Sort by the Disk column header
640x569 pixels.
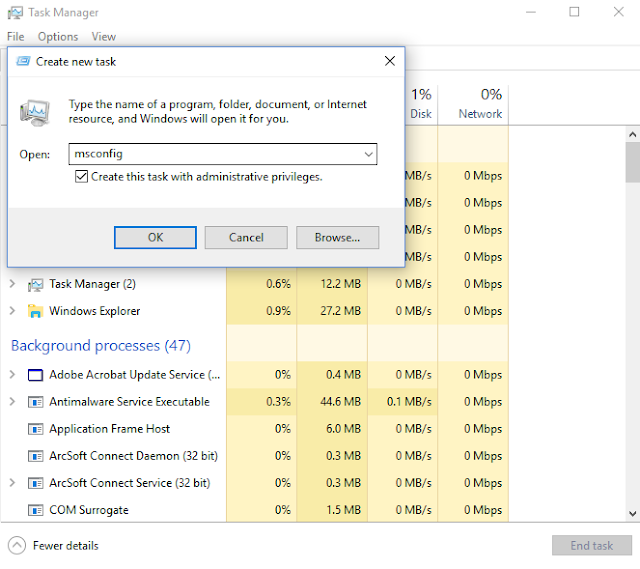tap(421, 104)
